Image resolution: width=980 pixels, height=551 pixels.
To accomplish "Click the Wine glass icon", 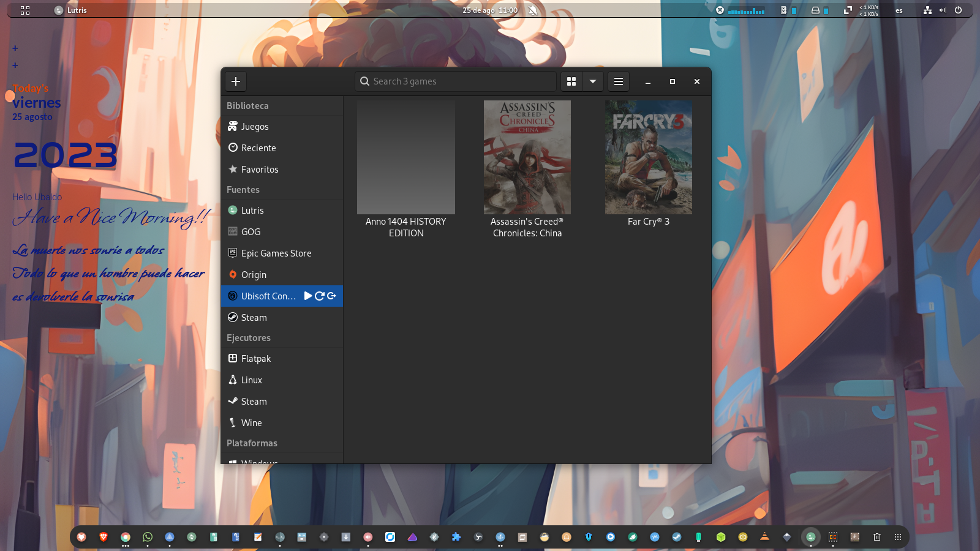I will tap(233, 422).
